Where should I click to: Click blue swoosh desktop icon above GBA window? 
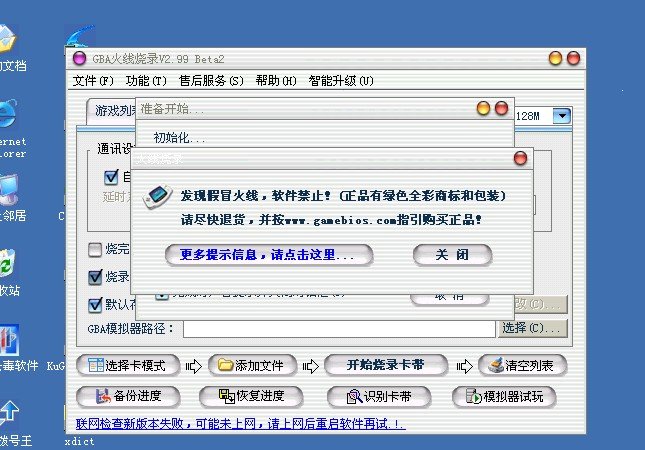coord(80,36)
